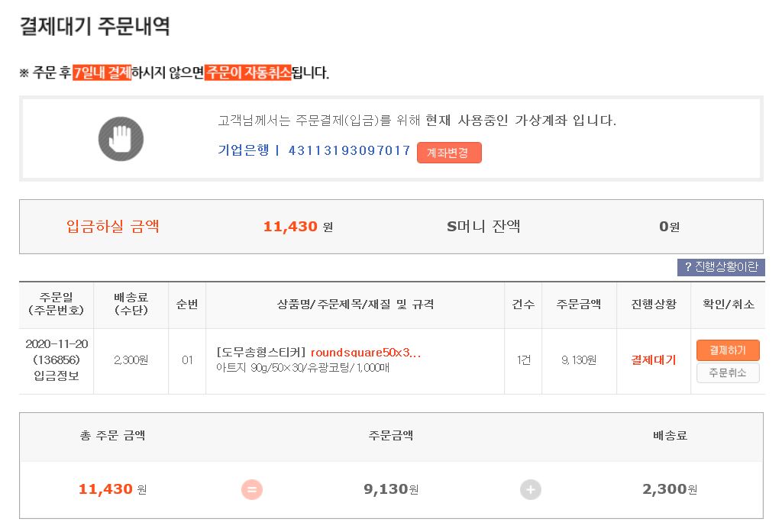Click the 확인/취소 column header

728,304
